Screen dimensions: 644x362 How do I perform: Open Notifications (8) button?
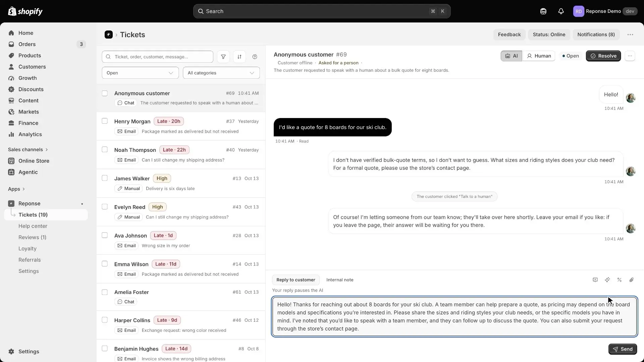click(596, 35)
